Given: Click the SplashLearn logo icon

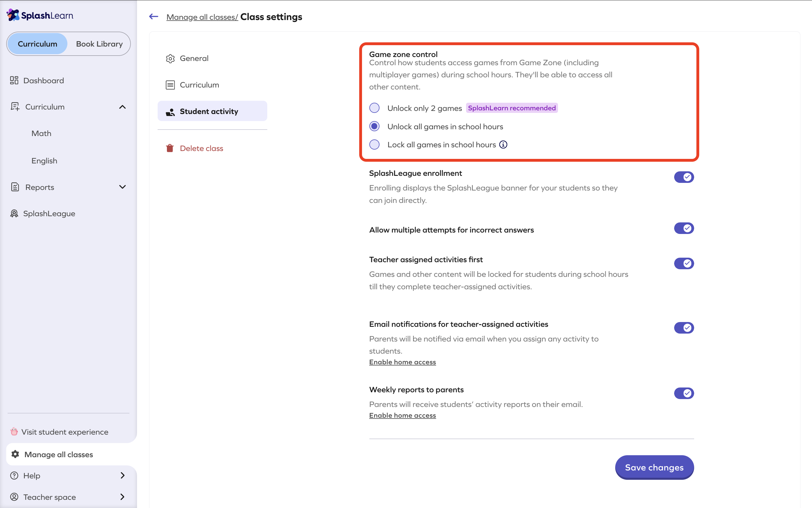Looking at the screenshot, I should click(13, 15).
